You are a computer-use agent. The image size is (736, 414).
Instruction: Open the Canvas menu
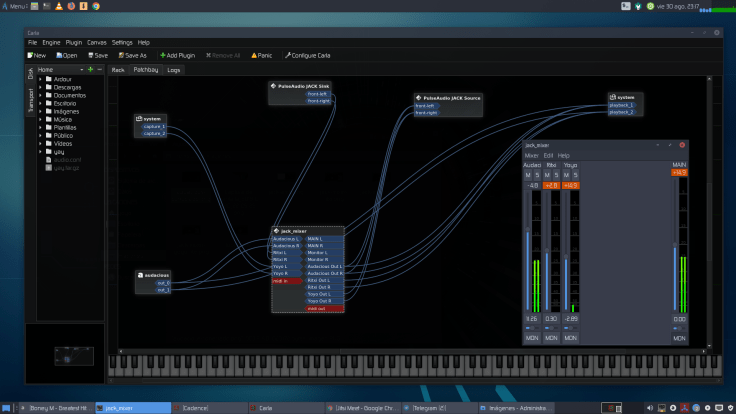(x=97, y=43)
